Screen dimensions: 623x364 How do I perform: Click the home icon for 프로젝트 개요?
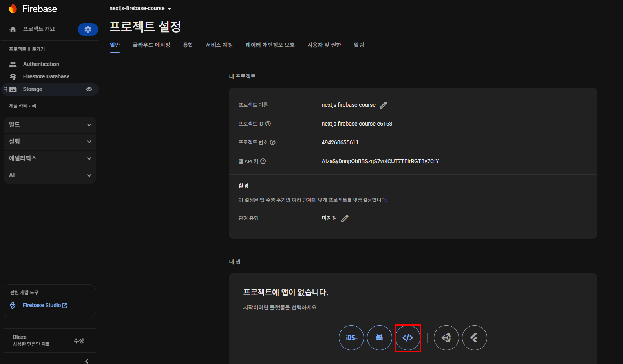pyautogui.click(x=13, y=29)
